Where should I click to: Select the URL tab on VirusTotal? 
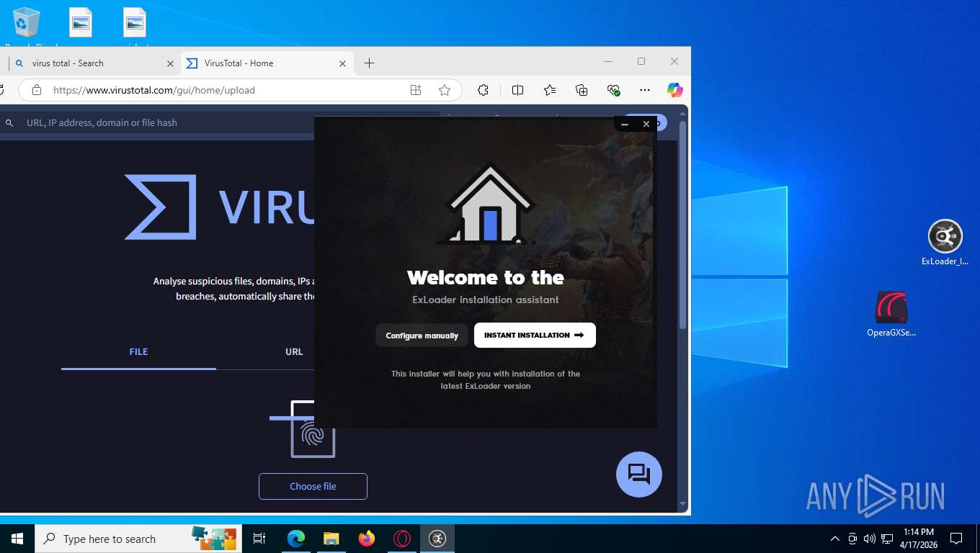[x=294, y=352]
